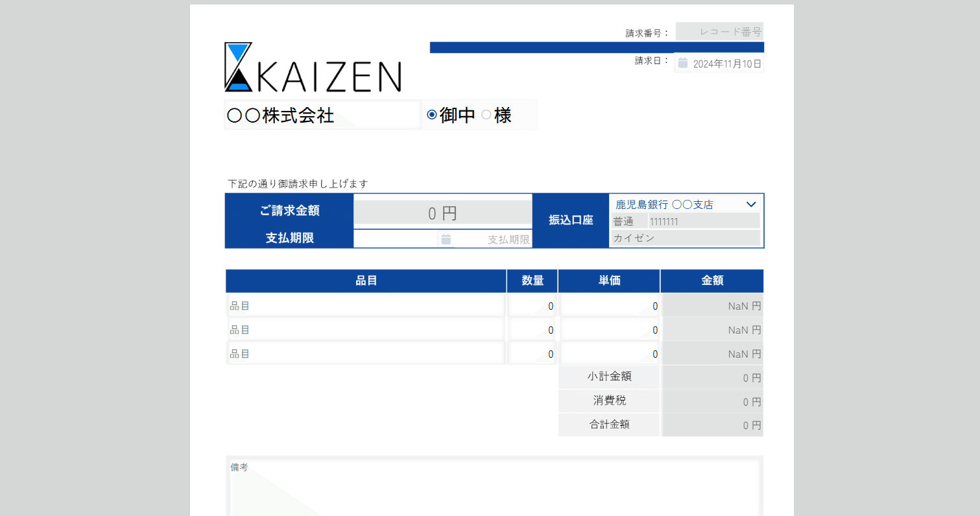
Task: Click the account number 1111111 field
Action: (704, 221)
